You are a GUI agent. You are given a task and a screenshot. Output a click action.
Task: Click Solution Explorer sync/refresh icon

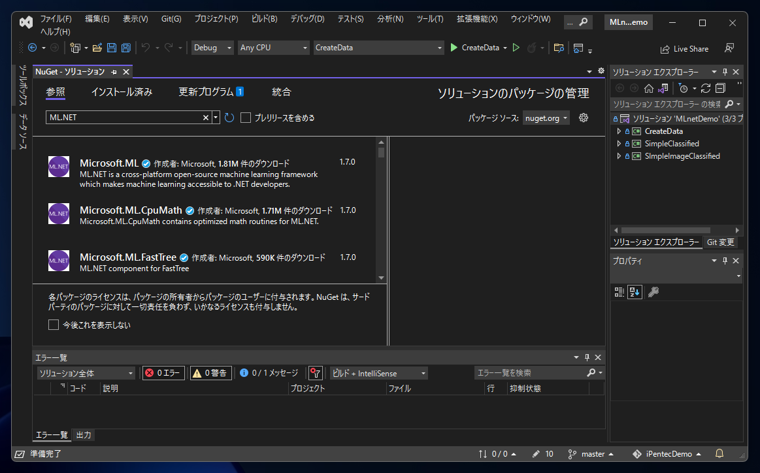[x=706, y=88]
